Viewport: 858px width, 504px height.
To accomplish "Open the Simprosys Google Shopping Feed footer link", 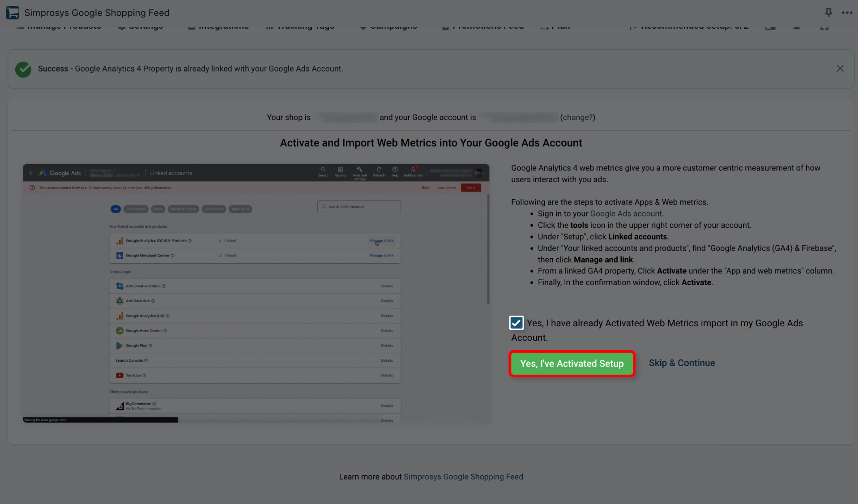I will coord(463,477).
